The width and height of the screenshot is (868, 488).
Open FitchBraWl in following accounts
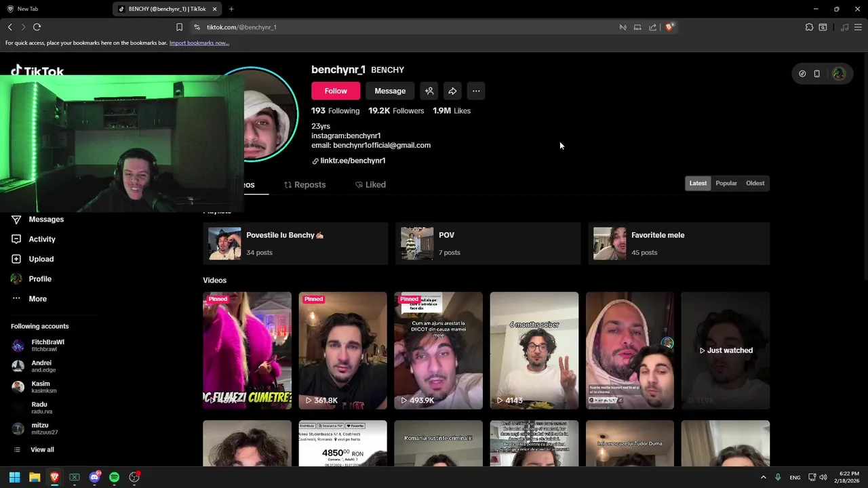point(38,346)
